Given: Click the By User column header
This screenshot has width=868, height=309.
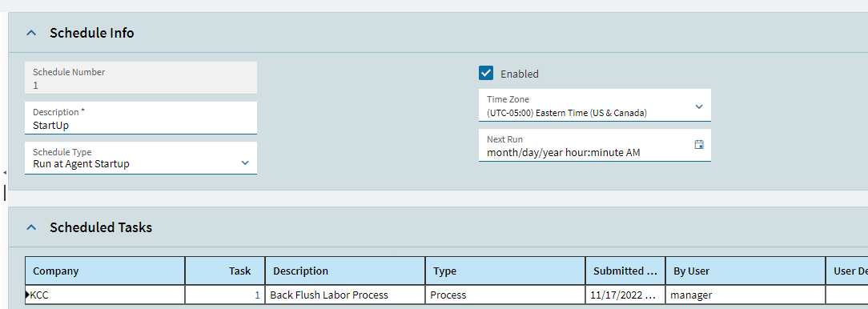Looking at the screenshot, I should point(745,271).
